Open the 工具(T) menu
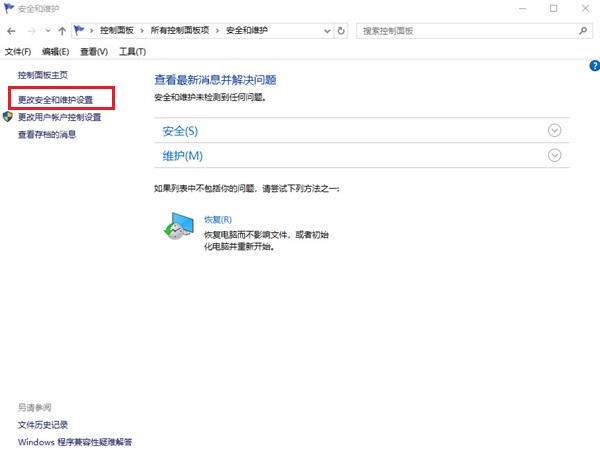The height and width of the screenshot is (459, 600). [132, 52]
